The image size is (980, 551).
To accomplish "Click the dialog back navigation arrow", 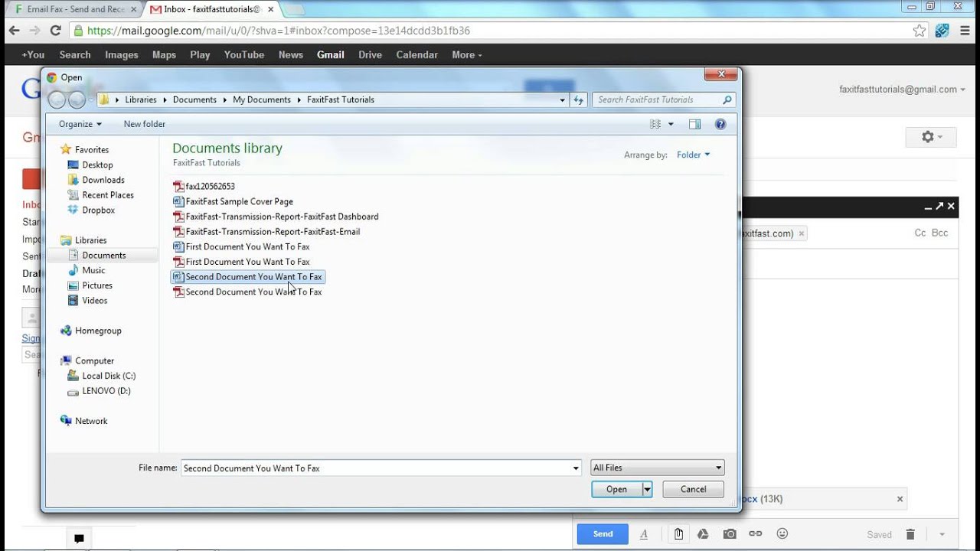I will point(58,100).
